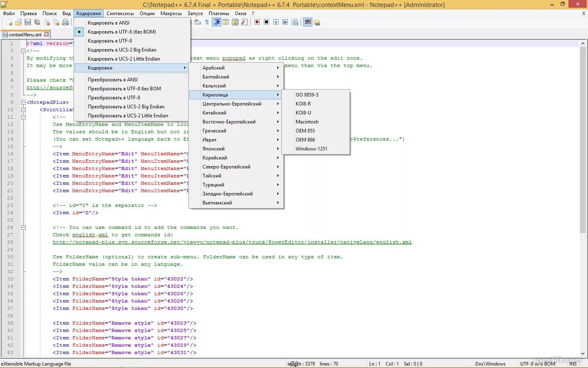Create a new document with the New toolbar icon
This screenshot has width=588, height=368.
(9, 22)
